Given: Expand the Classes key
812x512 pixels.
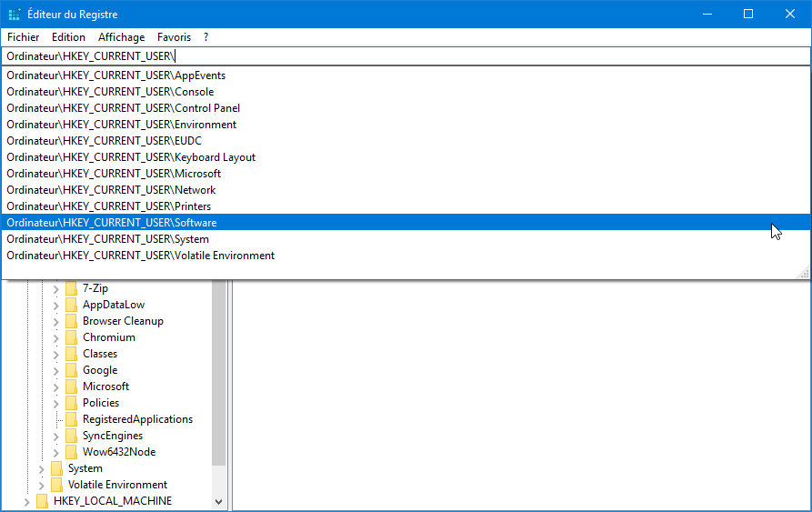Looking at the screenshot, I should 56,355.
